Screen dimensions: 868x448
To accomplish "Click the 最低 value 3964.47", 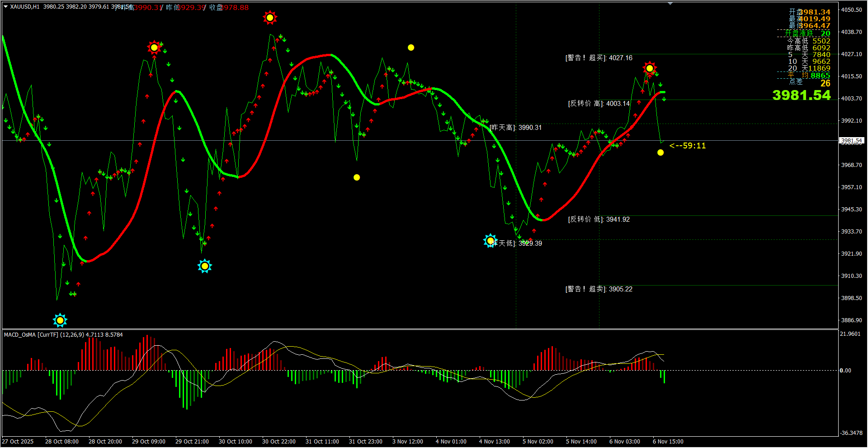I will coord(815,26).
